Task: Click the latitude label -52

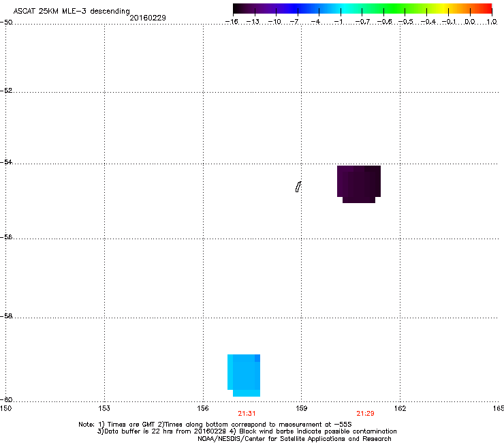Action: click(6, 91)
